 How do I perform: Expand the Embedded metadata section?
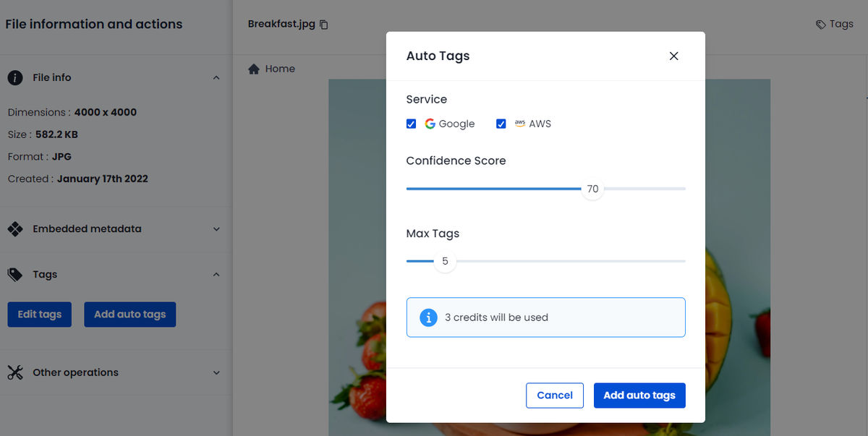pos(215,228)
